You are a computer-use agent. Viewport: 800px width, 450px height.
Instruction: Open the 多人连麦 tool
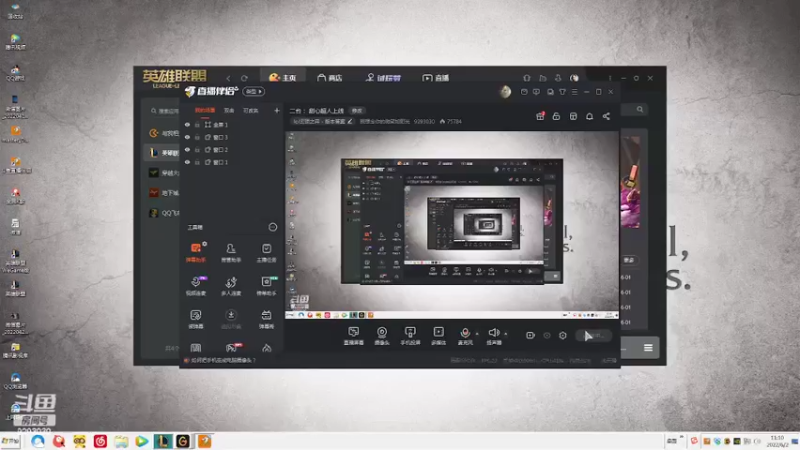tap(231, 286)
